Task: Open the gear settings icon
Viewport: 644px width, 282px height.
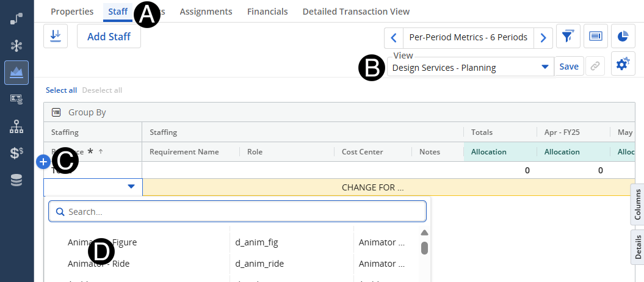Action: (623, 64)
